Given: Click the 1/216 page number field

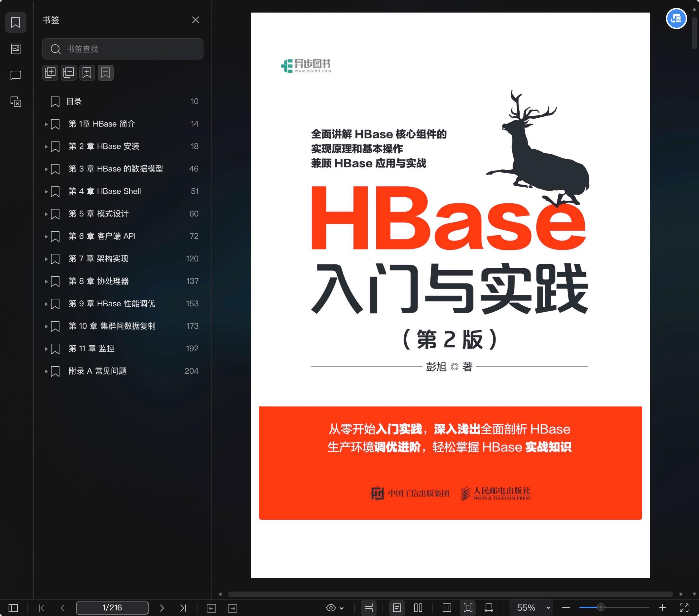Looking at the screenshot, I should pyautogui.click(x=112, y=608).
